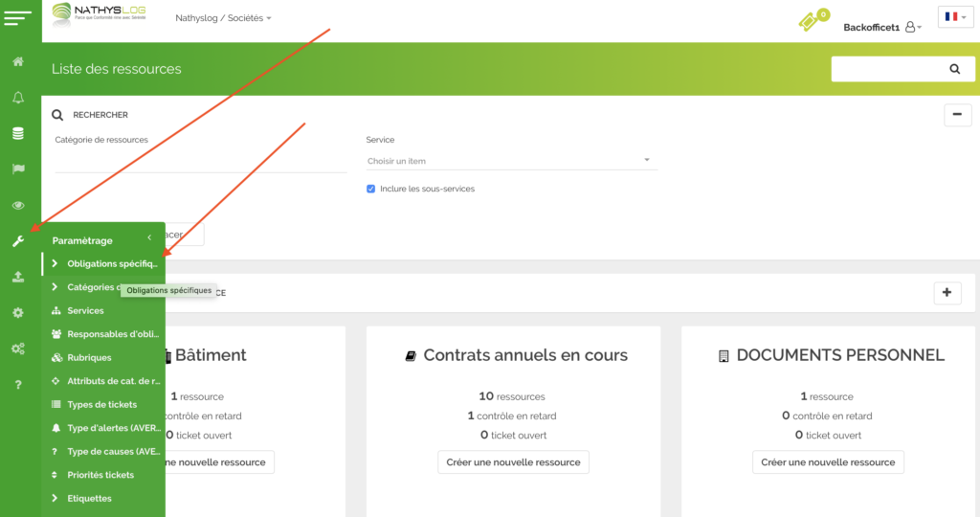
Task: Open the upload icon in sidebar
Action: click(x=18, y=277)
